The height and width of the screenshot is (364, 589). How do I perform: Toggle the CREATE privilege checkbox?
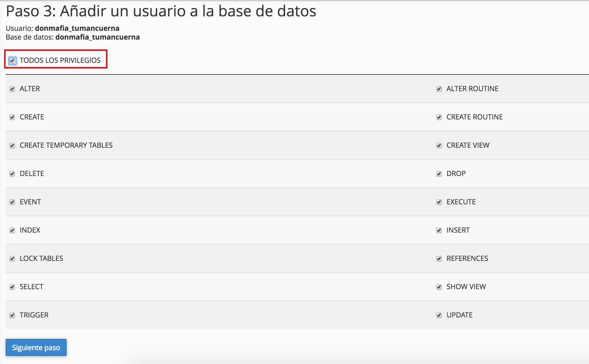click(x=12, y=117)
